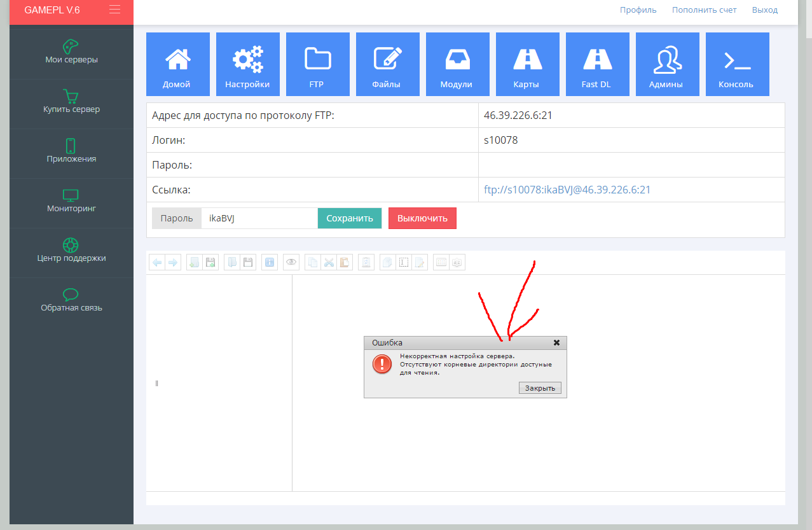Toggle the hamburger sidebar menu
The height and width of the screenshot is (530, 812).
click(x=114, y=10)
